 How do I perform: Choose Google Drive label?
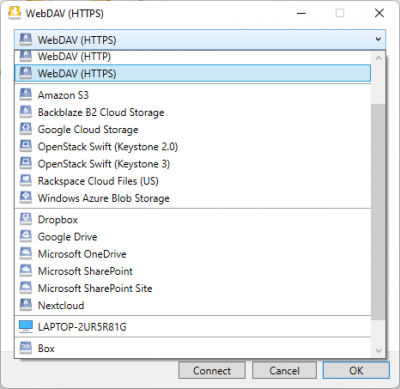pos(67,237)
